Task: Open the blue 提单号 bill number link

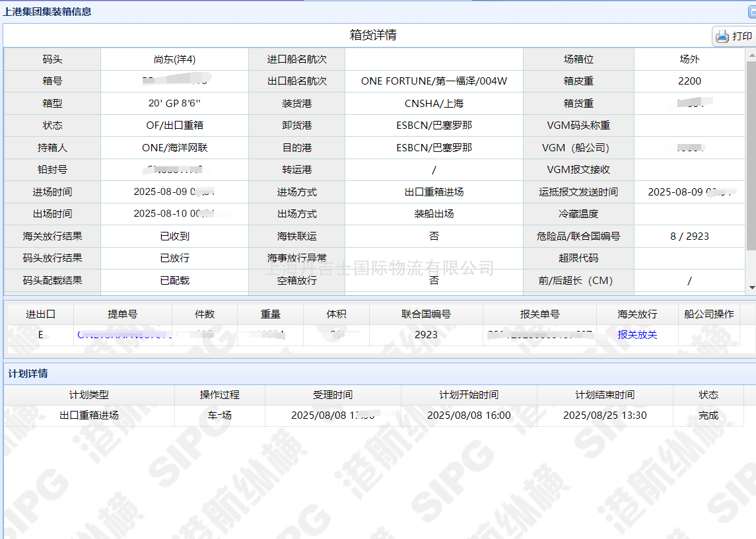Action: [123, 335]
